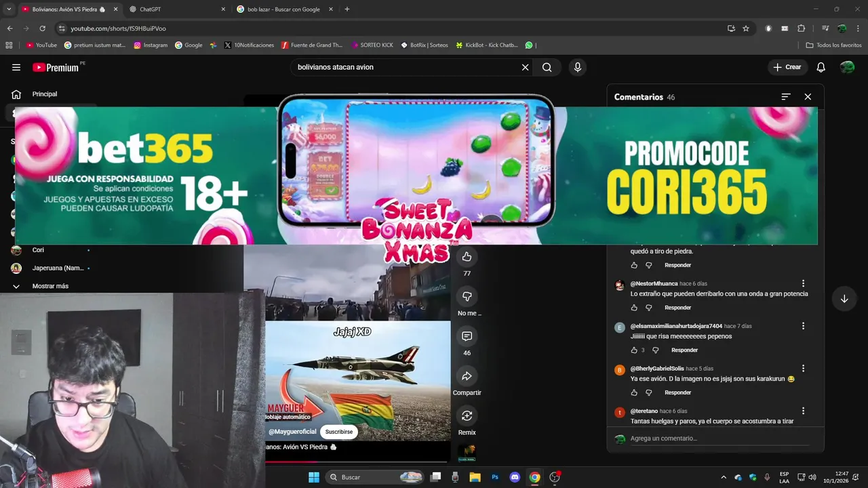Open options menu for NestorMhuanca comment
Viewport: 868px width, 488px height.
(804, 283)
